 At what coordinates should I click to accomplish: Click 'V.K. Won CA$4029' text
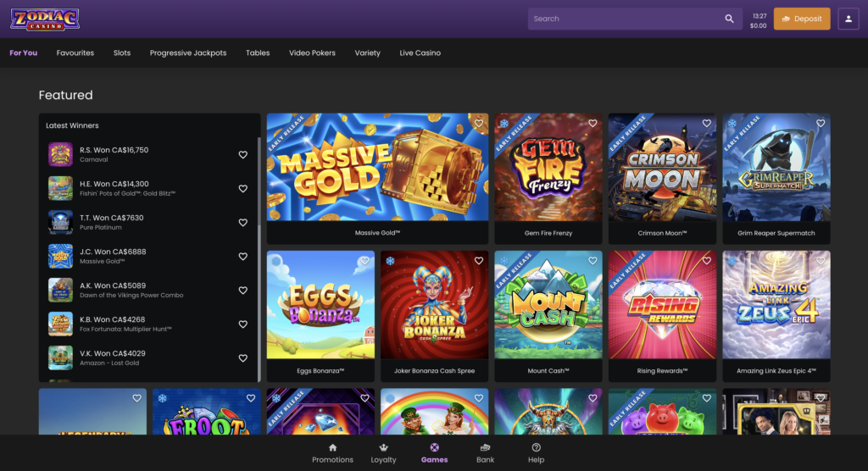click(x=113, y=353)
